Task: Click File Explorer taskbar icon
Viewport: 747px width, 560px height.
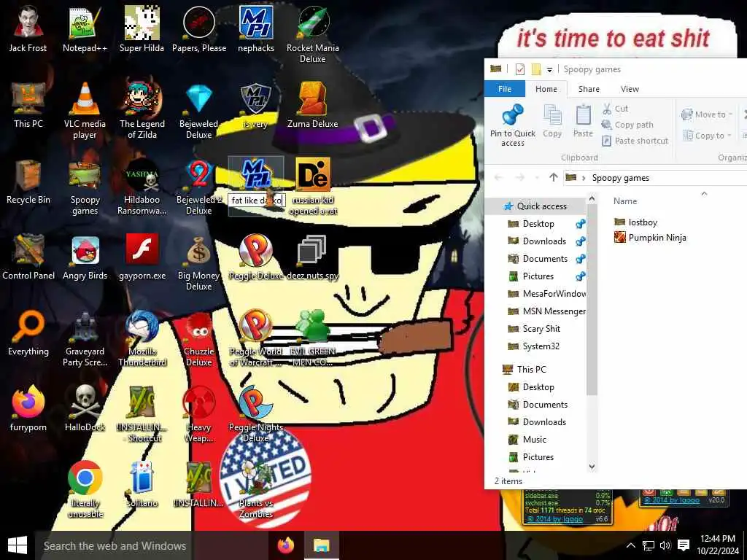Action: (321, 545)
